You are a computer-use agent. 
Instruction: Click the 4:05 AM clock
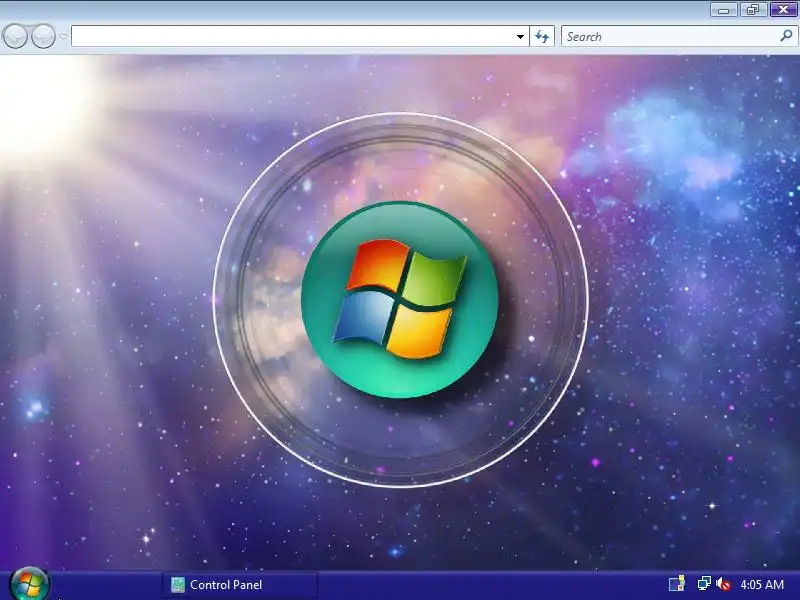click(x=762, y=585)
